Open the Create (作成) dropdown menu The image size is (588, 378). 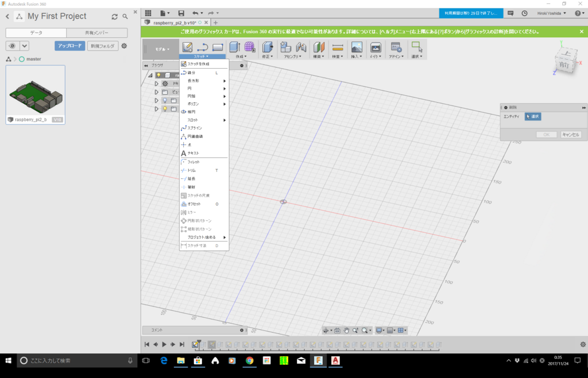(x=241, y=57)
